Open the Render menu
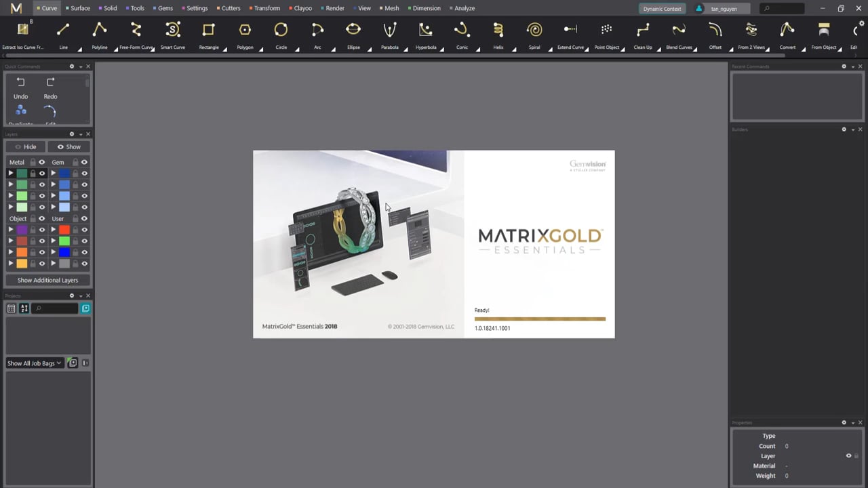This screenshot has height=488, width=868. coord(332,8)
